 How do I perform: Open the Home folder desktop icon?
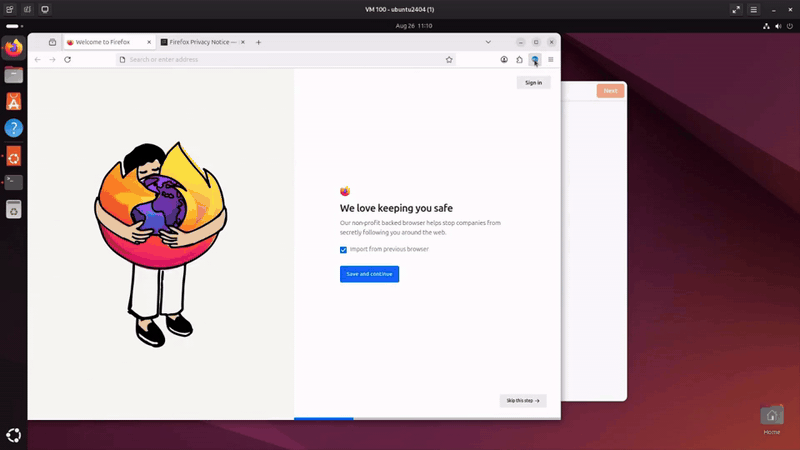point(771,419)
